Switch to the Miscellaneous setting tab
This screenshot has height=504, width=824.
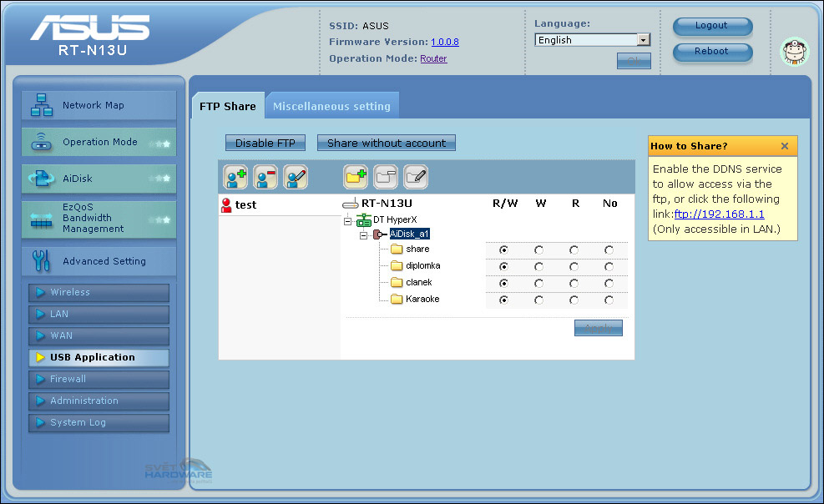[x=331, y=107]
